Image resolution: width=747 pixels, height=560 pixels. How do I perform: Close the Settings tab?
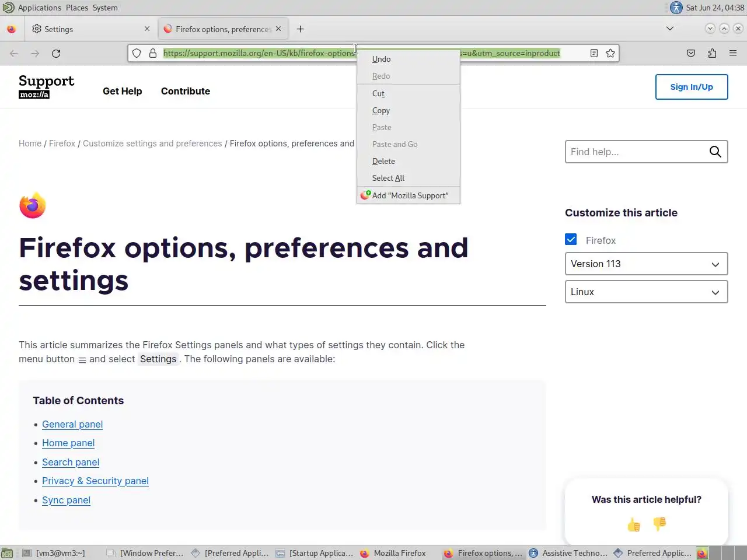pyautogui.click(x=147, y=29)
